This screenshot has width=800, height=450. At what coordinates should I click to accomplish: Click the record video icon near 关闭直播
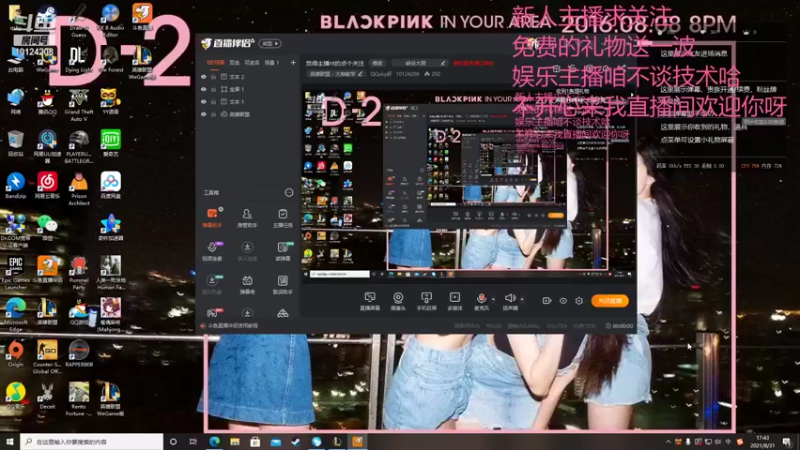(546, 301)
